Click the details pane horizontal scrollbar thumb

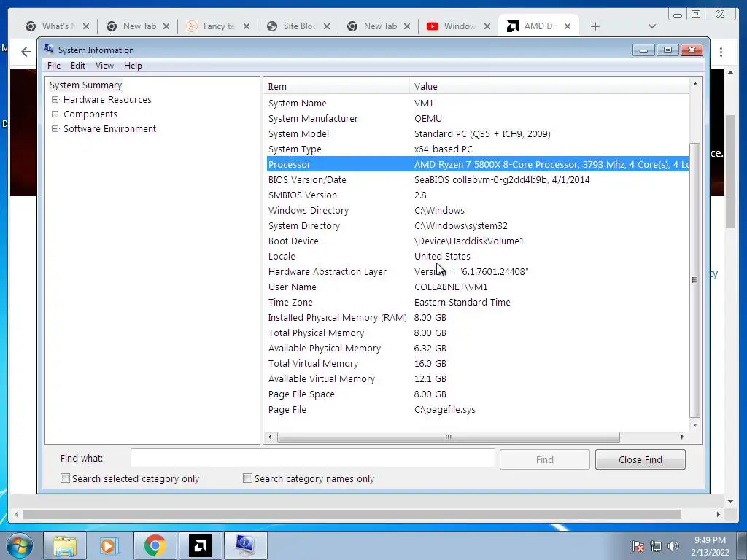[449, 437]
